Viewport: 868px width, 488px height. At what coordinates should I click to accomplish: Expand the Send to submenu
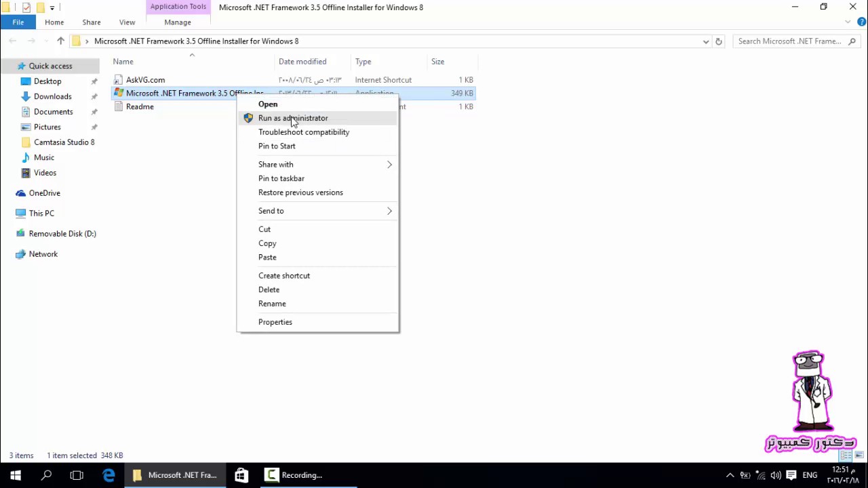tap(317, 211)
